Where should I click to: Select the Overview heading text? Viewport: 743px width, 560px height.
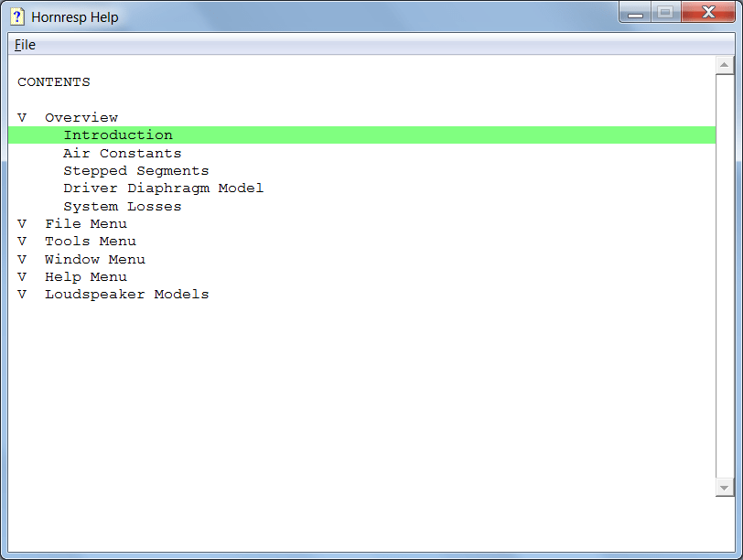81,117
